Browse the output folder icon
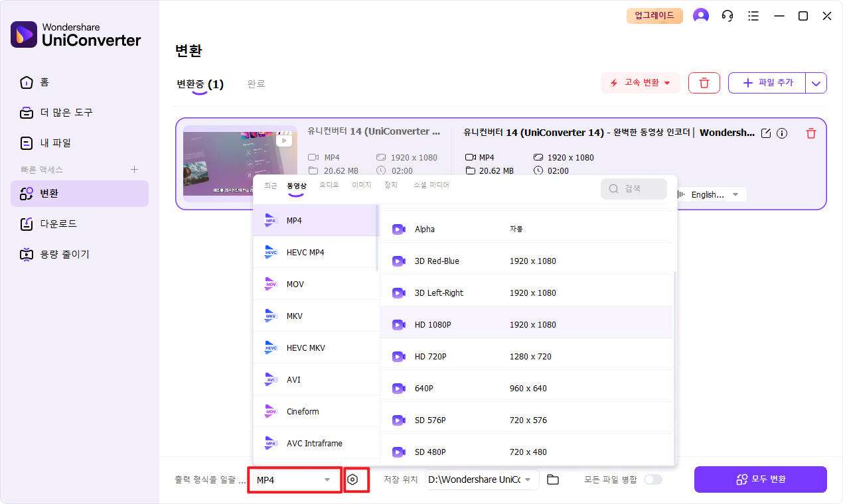The image size is (843, 504). click(553, 479)
